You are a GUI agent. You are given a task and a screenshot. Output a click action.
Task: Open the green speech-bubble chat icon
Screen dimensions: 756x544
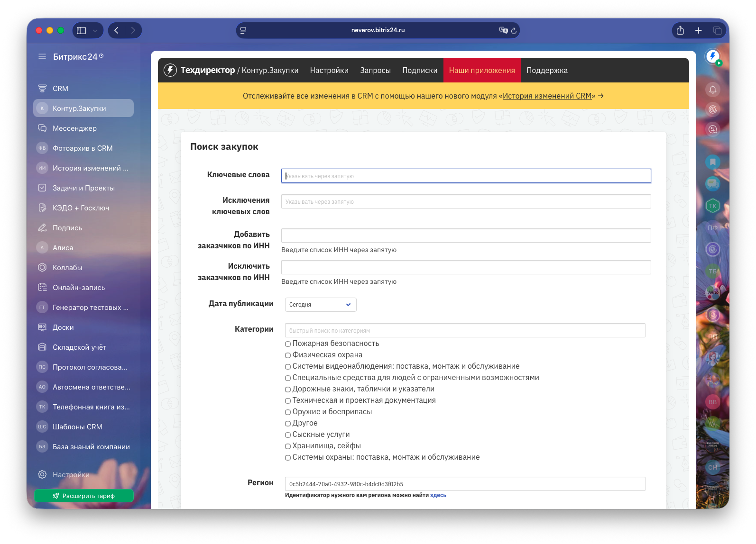712,184
